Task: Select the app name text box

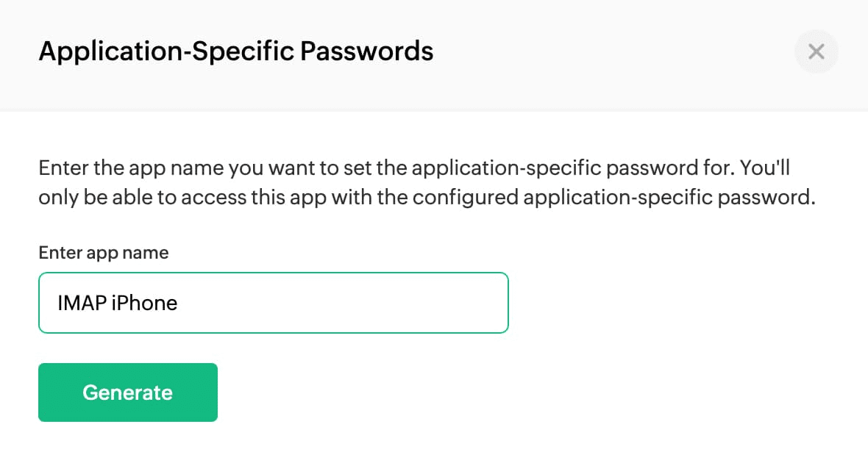Action: 273,303
